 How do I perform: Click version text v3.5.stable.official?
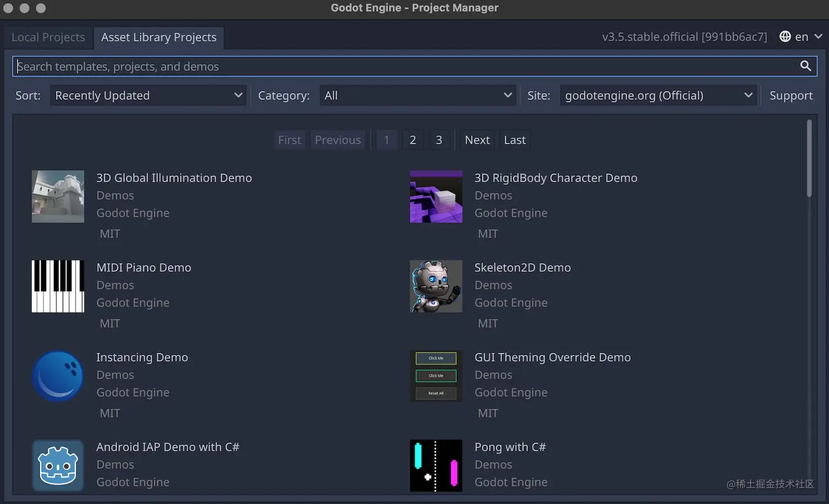point(684,37)
